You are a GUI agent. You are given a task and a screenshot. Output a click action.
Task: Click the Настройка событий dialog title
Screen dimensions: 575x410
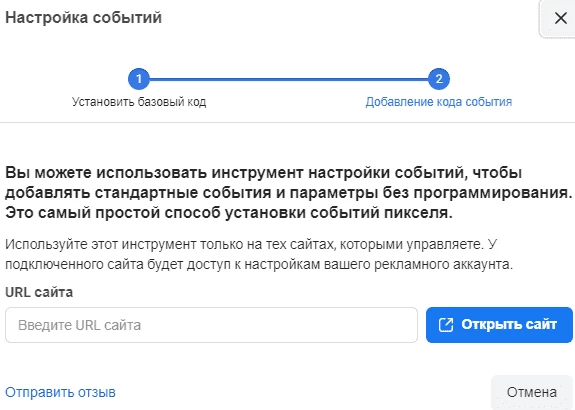83,18
